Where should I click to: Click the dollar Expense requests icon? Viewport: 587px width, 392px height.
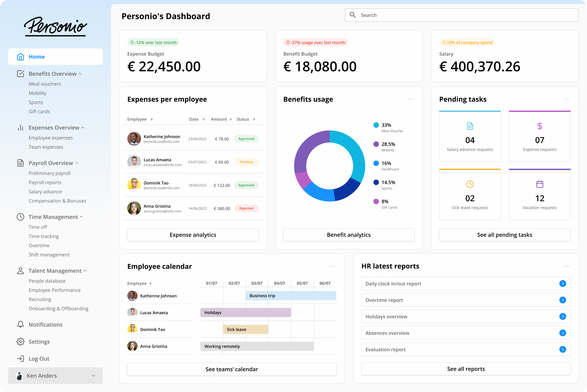540,126
